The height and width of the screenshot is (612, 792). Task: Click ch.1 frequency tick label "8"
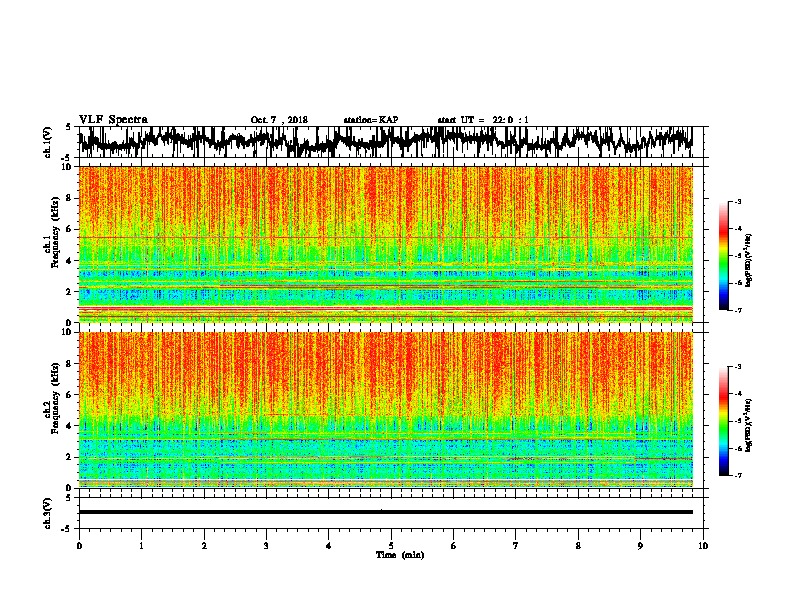point(70,198)
